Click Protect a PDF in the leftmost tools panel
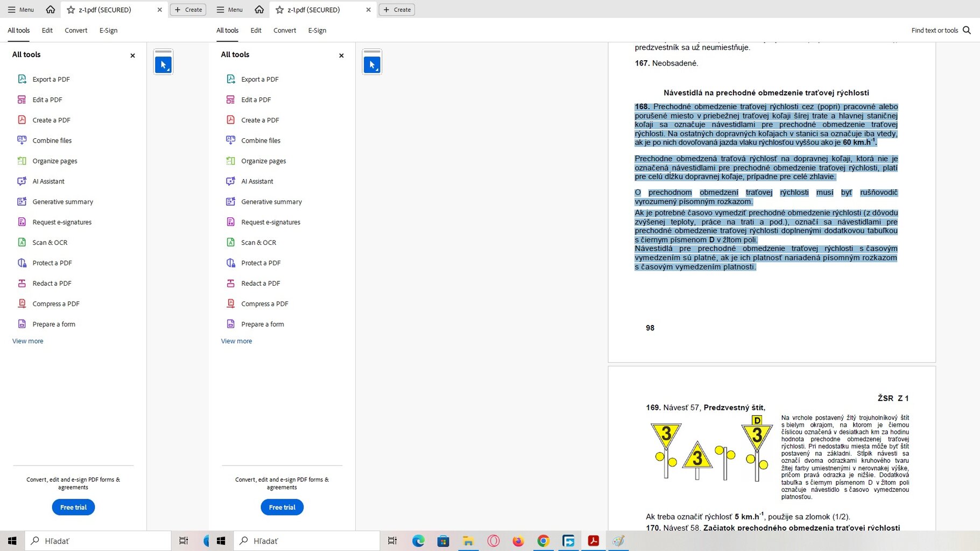980x551 pixels. [x=52, y=263]
